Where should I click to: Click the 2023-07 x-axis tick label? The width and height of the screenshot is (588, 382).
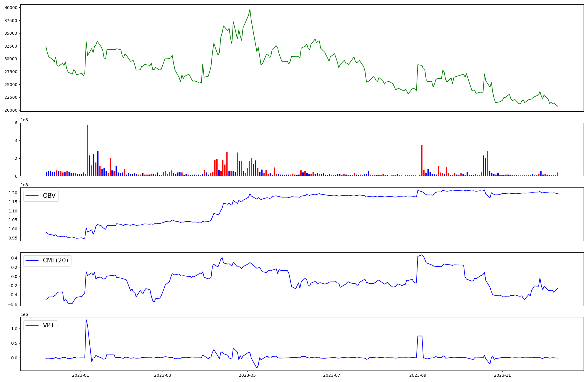pyautogui.click(x=332, y=375)
